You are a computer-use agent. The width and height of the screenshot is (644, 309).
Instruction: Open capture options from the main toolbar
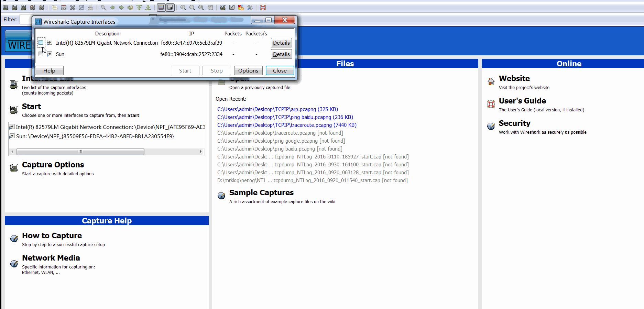pos(14,8)
